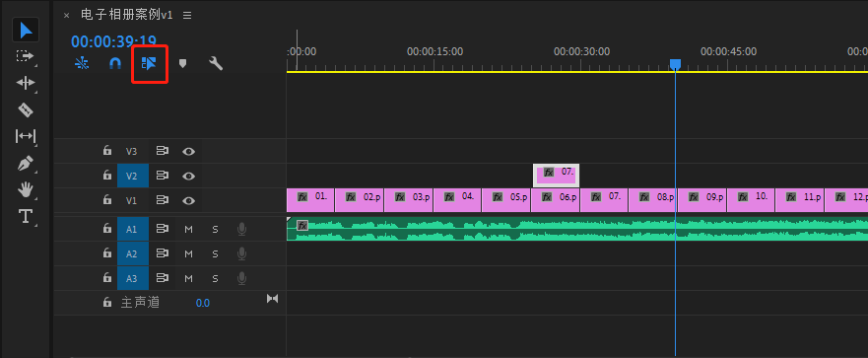Screen dimensions: 868x358
Task: Select the Pen tool
Action: (26, 163)
